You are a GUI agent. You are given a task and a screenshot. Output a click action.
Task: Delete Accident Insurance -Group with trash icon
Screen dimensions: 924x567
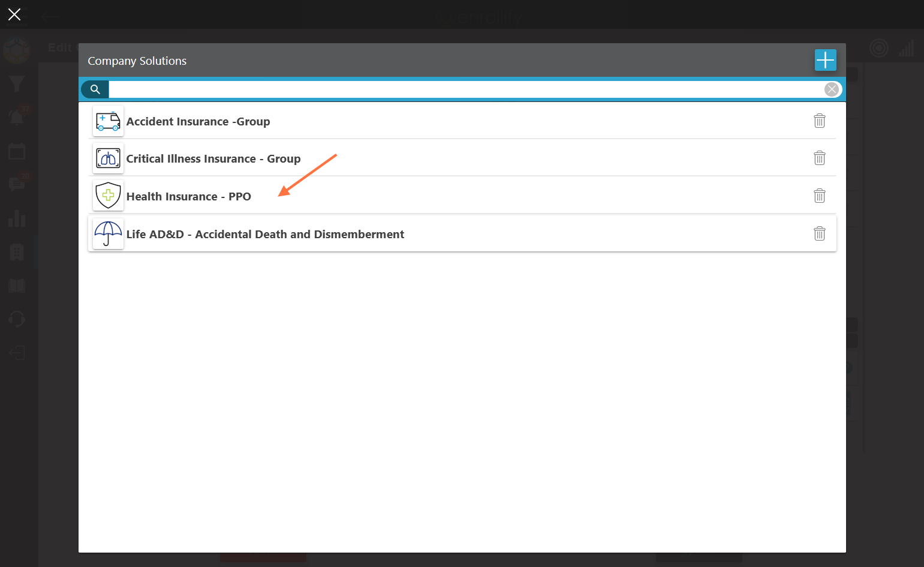pyautogui.click(x=820, y=121)
